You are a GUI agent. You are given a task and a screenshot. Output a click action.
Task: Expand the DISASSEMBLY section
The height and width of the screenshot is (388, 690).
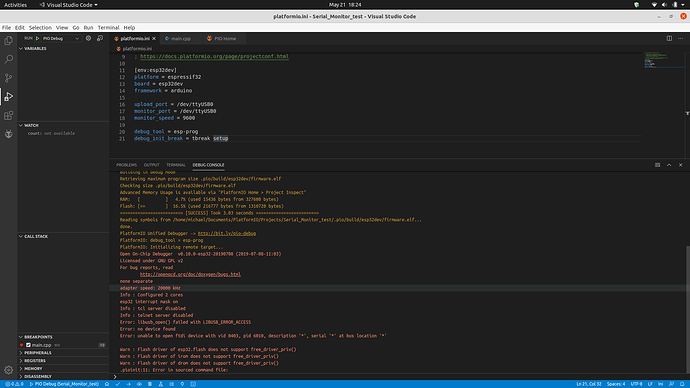click(x=63, y=377)
